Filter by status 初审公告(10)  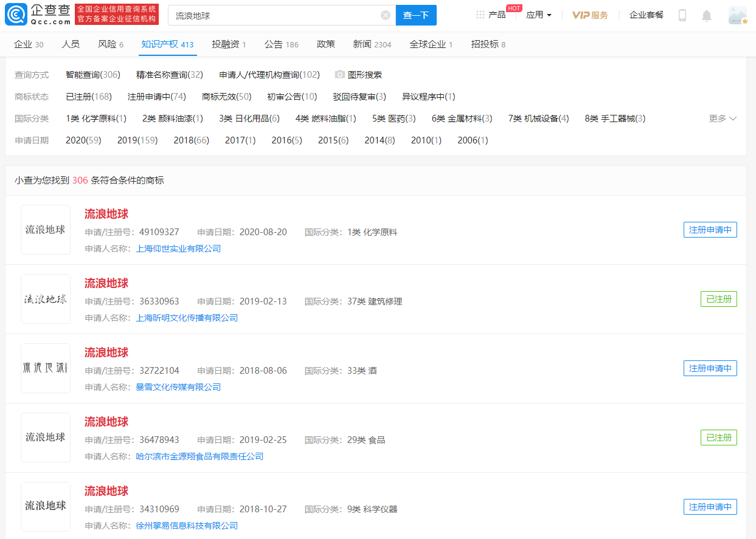pos(293,97)
